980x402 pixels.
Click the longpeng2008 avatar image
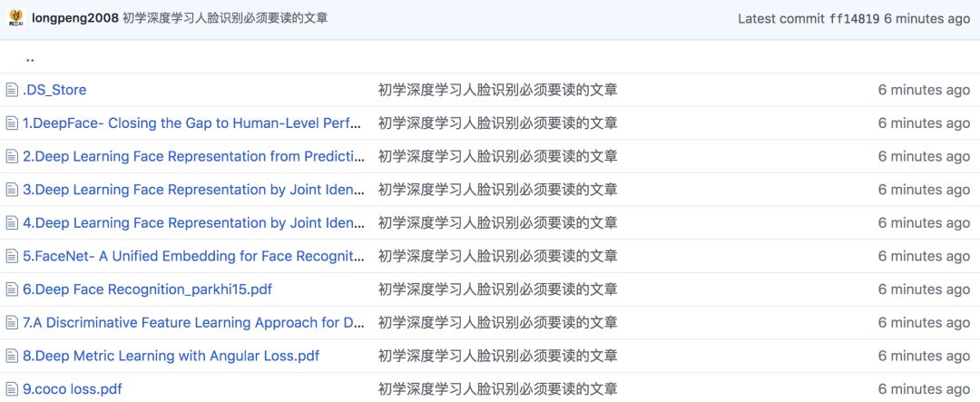pos(15,18)
